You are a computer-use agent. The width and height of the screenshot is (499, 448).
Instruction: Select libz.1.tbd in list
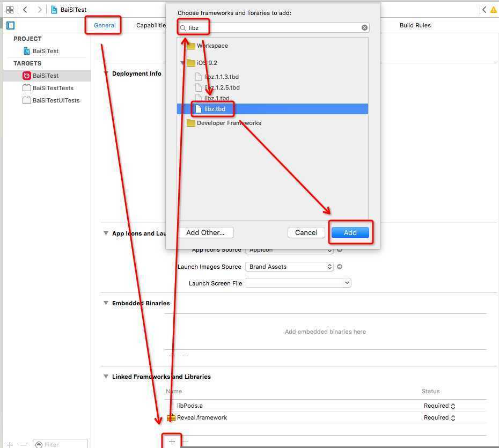point(212,98)
